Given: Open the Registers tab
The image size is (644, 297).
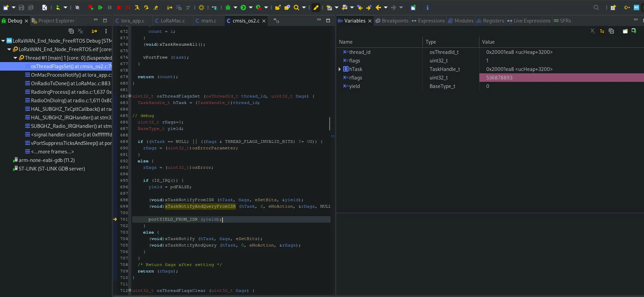Looking at the screenshot, I should pos(490,21).
